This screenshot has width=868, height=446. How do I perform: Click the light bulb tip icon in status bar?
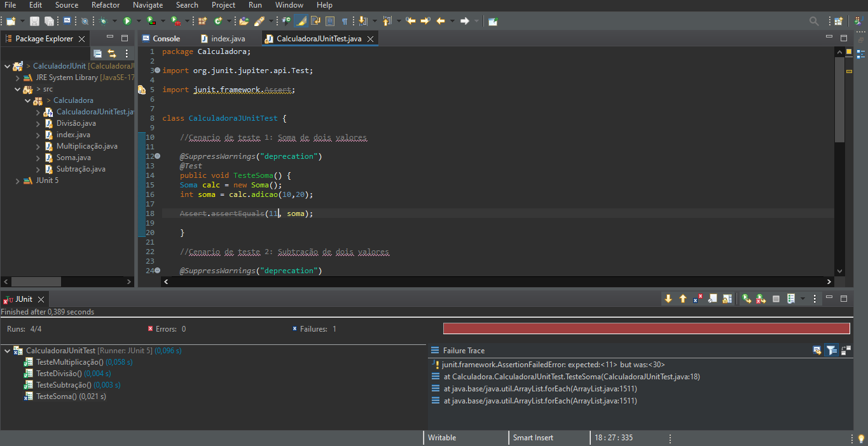[x=861, y=438]
